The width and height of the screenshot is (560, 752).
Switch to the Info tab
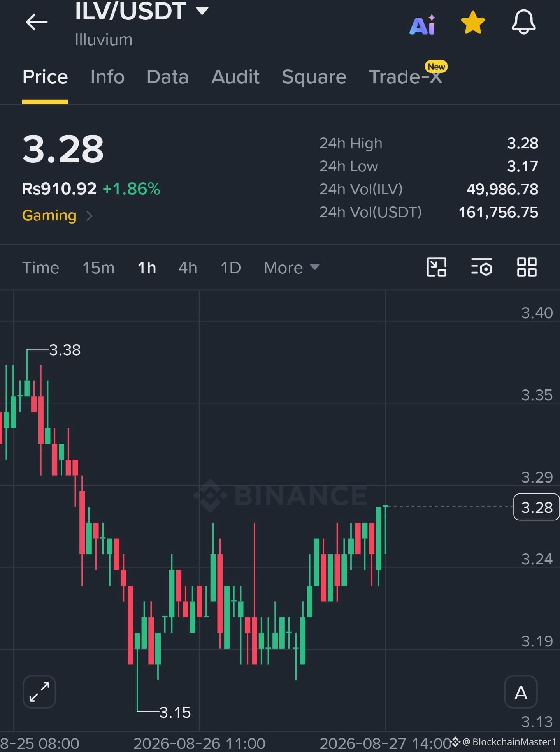107,77
